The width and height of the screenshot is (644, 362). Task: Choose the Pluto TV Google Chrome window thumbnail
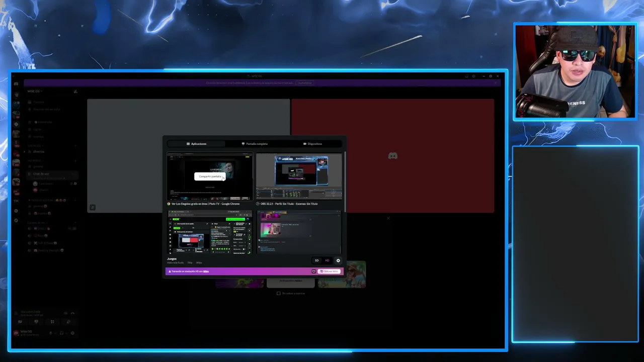210,177
